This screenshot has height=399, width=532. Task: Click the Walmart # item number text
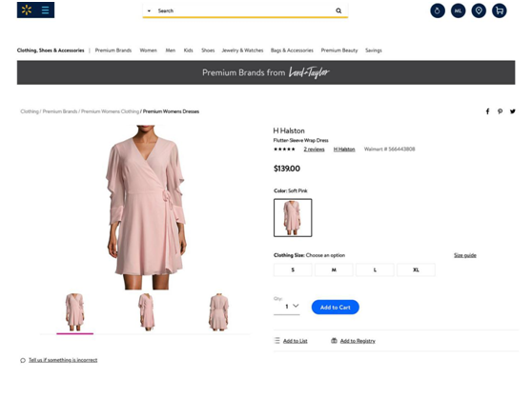pos(389,150)
